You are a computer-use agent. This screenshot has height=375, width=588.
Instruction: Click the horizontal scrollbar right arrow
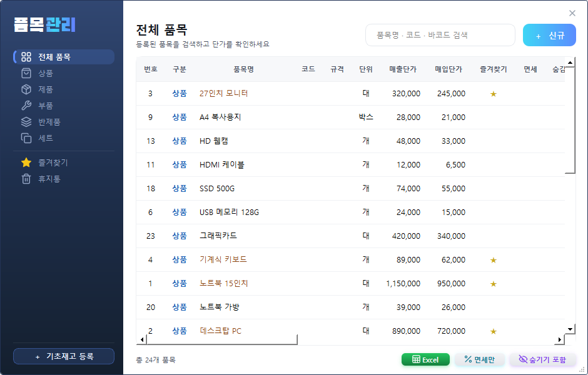click(559, 340)
